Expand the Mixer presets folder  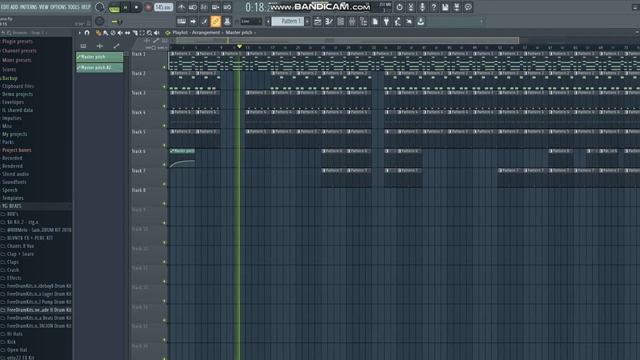[16, 60]
